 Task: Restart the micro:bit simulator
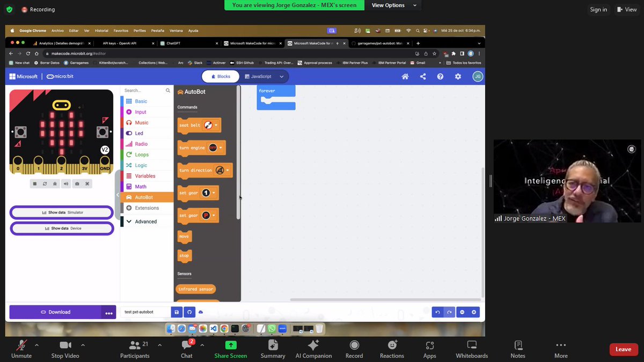click(45, 184)
